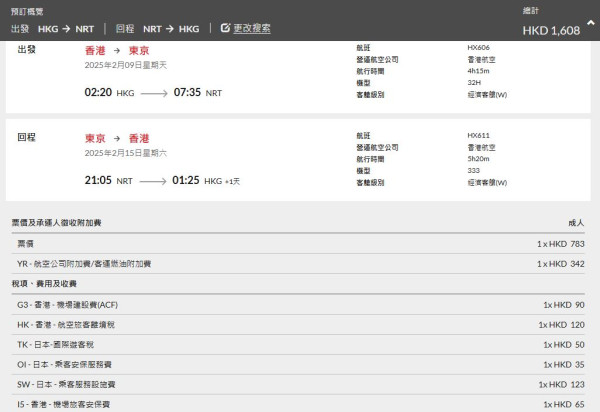Image resolution: width=600 pixels, height=412 pixels.
Task: Click the 票價 fare row label
Action: coord(25,244)
